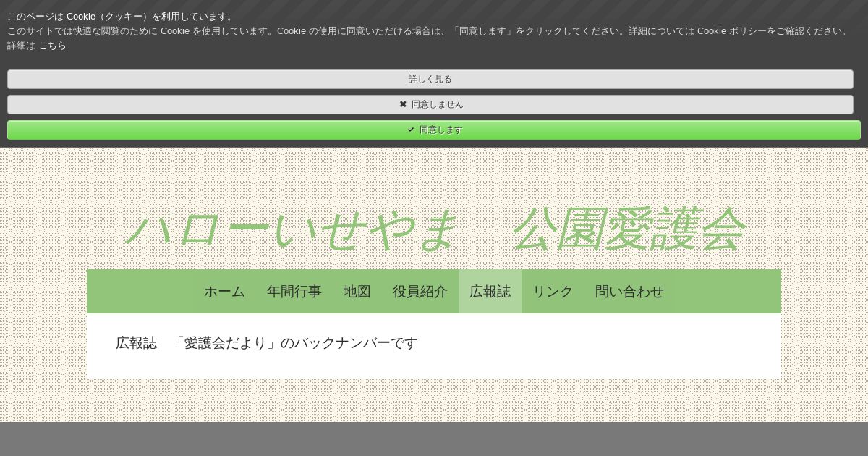Go to 問い合わせ page
Viewport: 868px width, 456px height.
[x=629, y=291]
